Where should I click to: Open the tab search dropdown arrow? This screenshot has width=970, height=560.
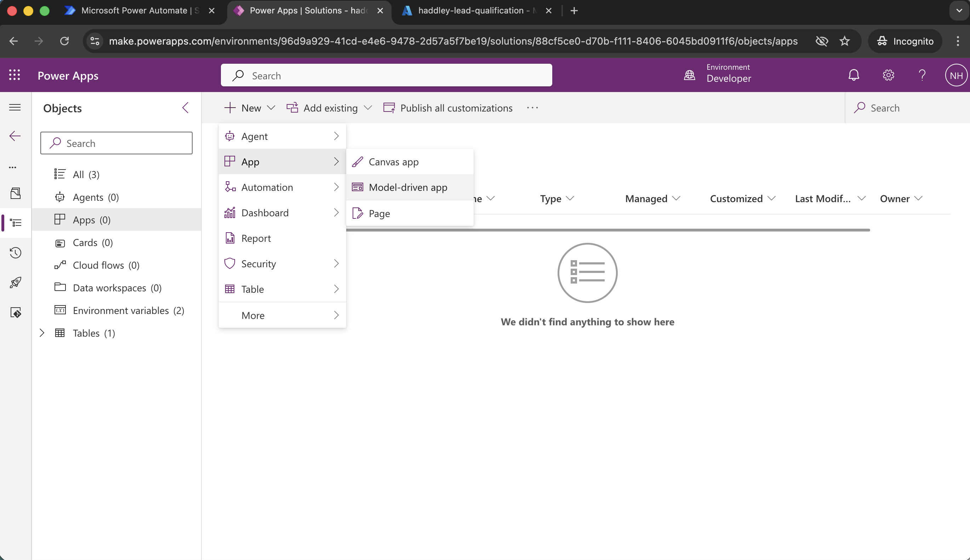point(959,11)
